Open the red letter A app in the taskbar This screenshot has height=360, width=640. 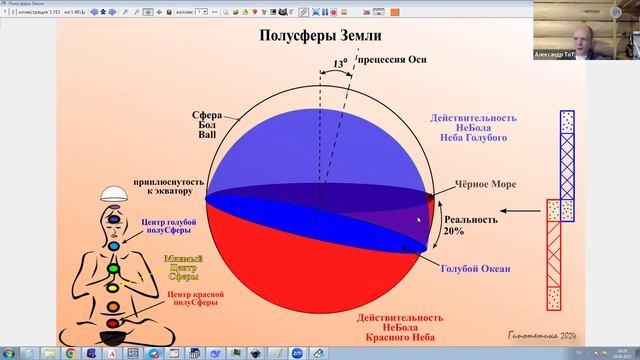[111, 353]
